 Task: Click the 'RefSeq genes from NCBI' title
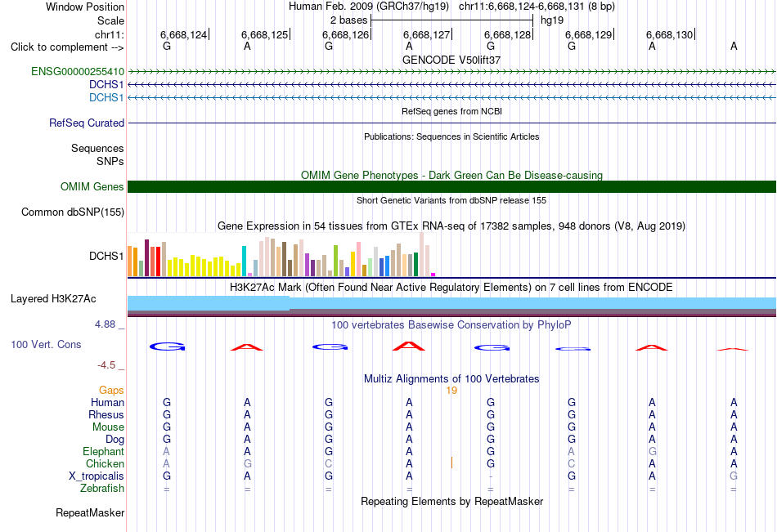pyautogui.click(x=451, y=111)
